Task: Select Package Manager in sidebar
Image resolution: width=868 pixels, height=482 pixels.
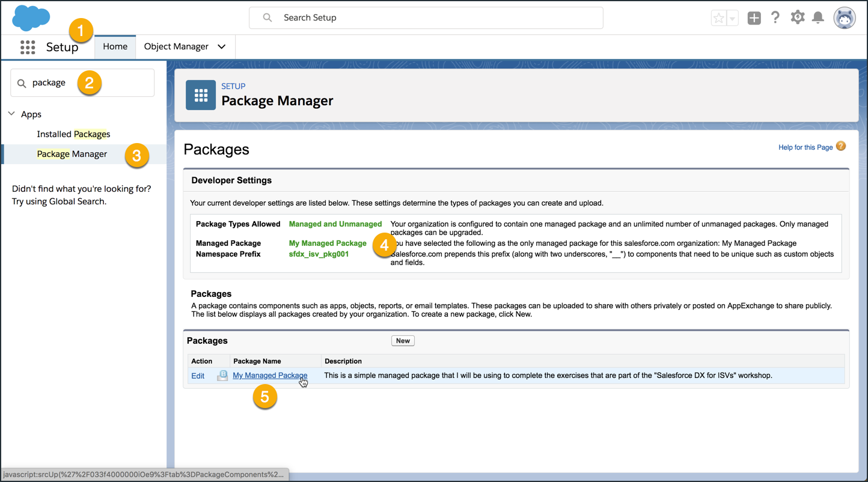Action: click(x=72, y=154)
